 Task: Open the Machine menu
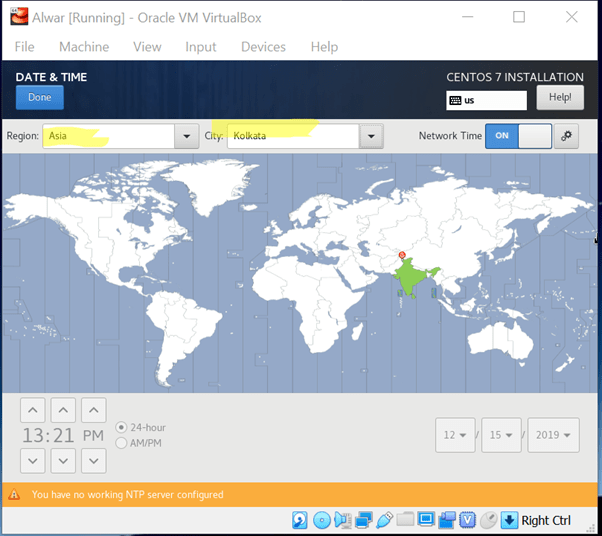[x=84, y=47]
